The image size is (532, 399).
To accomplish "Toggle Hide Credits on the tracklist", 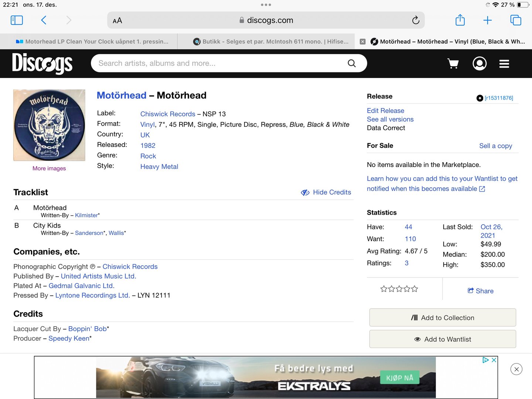I will tap(326, 192).
